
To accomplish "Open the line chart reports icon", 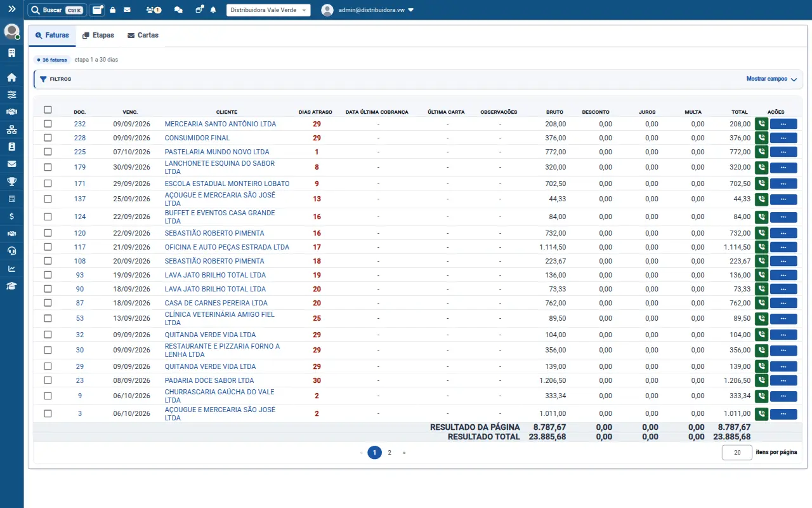I will (x=11, y=268).
